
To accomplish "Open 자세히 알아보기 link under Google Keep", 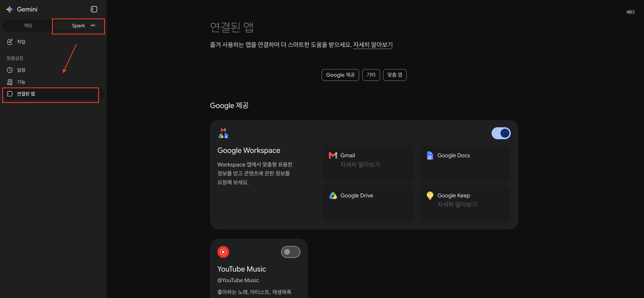I will [457, 204].
